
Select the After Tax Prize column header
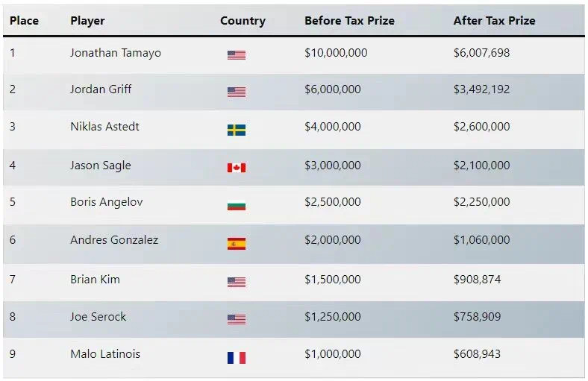pos(494,21)
